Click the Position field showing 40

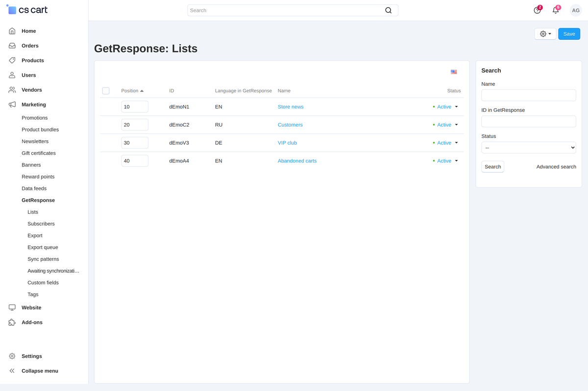[135, 161]
